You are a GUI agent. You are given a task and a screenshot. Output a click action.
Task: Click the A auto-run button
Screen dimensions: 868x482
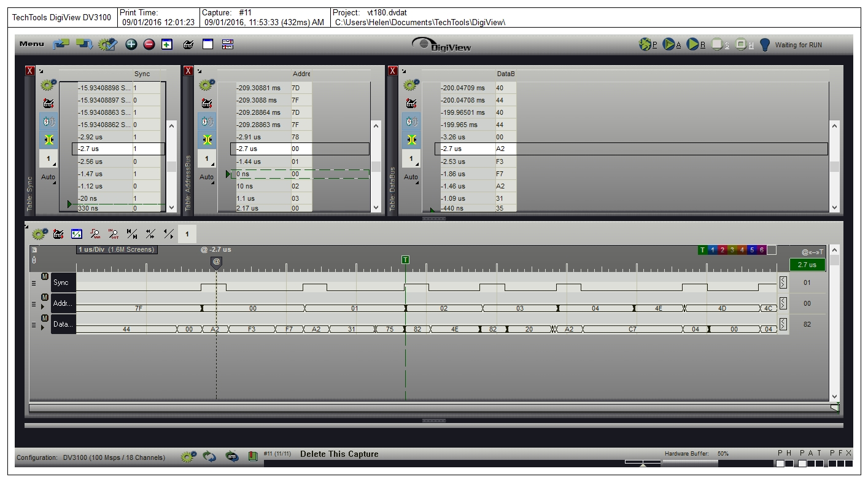pos(672,45)
